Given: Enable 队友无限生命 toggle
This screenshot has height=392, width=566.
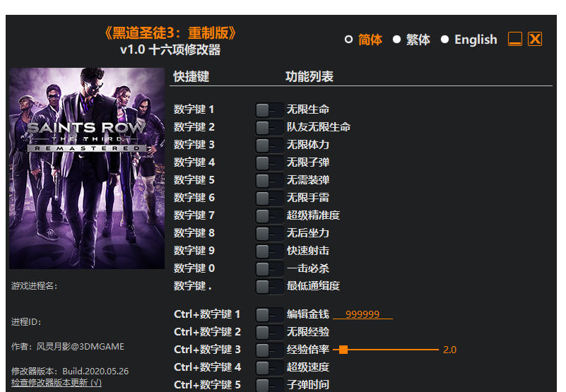Looking at the screenshot, I should 269,127.
